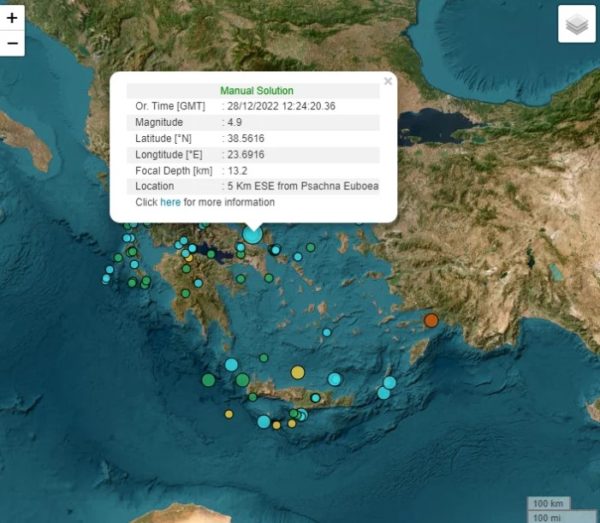Click the Focal Depth row in the popup
The height and width of the screenshot is (523, 600).
pyautogui.click(x=253, y=170)
